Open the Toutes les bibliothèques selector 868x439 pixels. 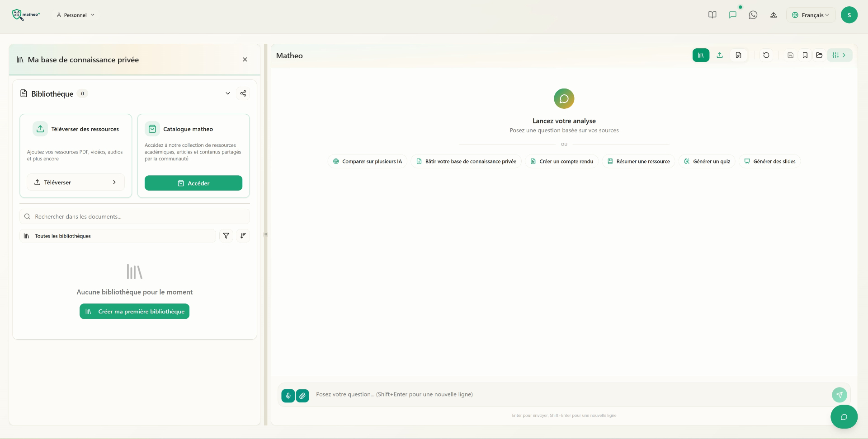coord(118,236)
